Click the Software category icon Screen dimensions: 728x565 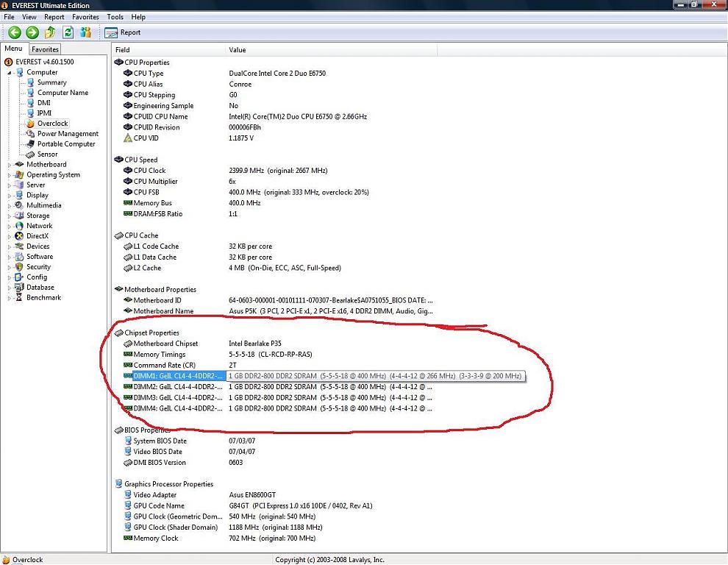(19, 257)
